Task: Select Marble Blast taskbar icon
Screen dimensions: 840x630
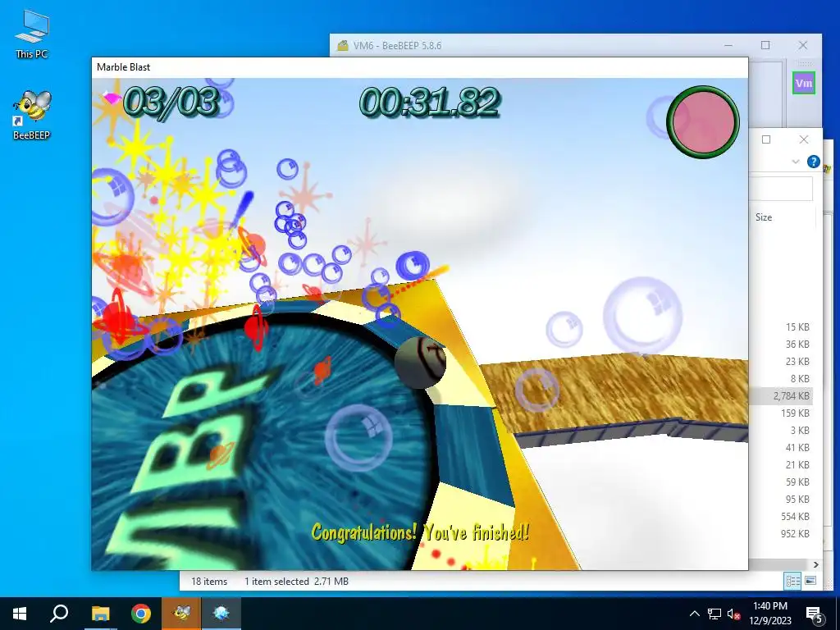Action: coord(221,614)
